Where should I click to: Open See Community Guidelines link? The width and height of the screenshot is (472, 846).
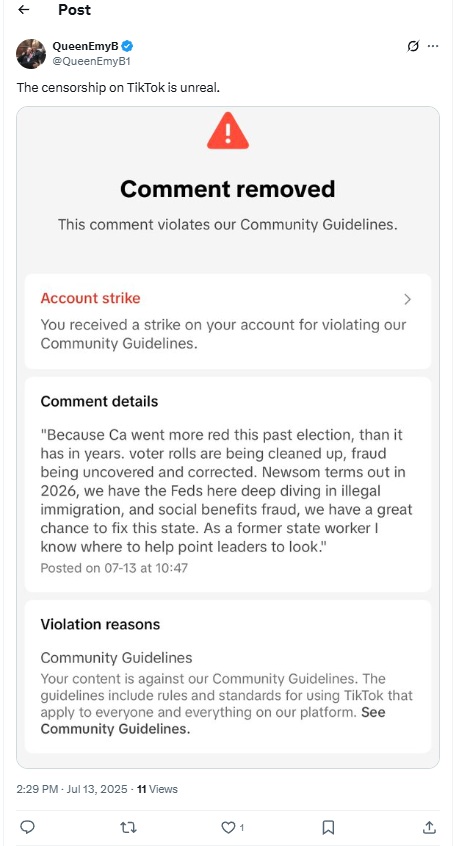pos(213,721)
